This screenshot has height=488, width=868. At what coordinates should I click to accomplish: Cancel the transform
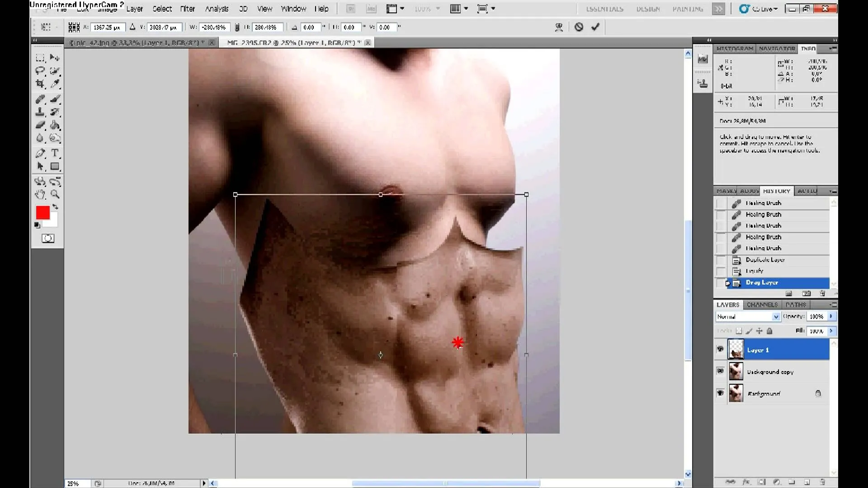(x=579, y=27)
